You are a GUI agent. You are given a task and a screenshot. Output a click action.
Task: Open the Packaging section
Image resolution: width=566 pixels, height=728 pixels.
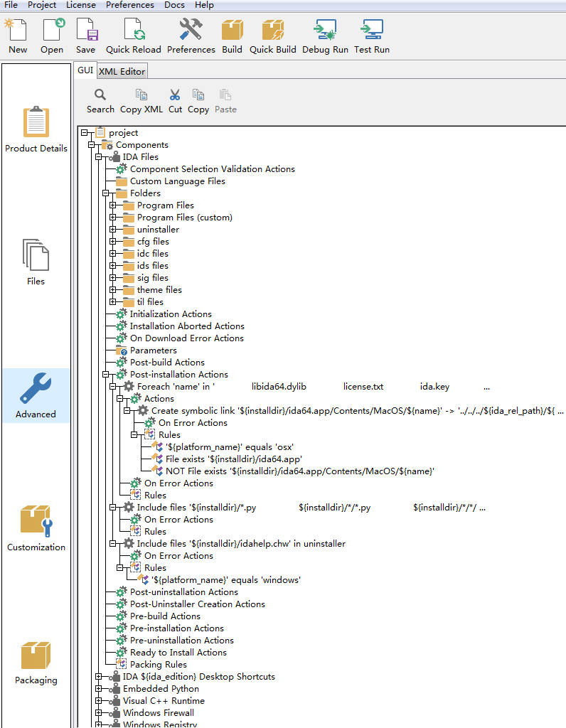(36, 663)
